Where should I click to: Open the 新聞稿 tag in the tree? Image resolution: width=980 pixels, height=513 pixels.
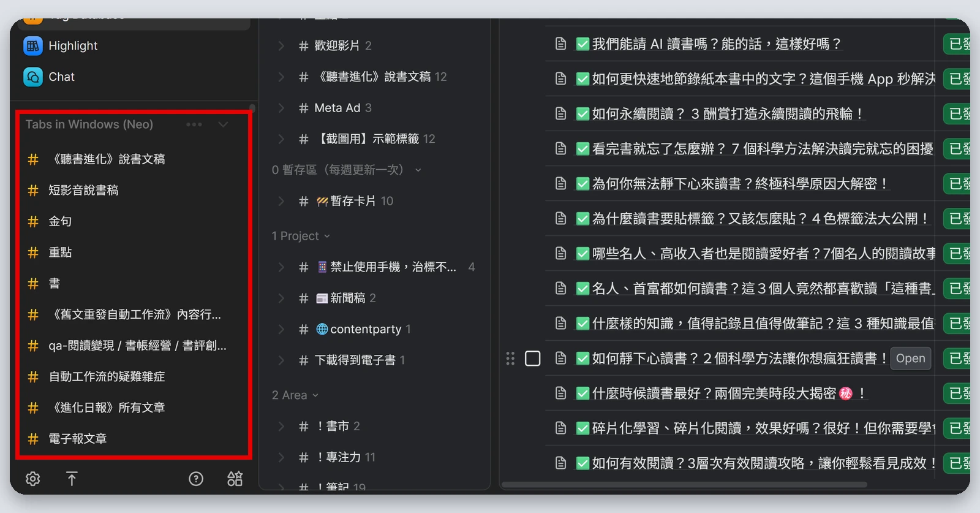coord(346,298)
